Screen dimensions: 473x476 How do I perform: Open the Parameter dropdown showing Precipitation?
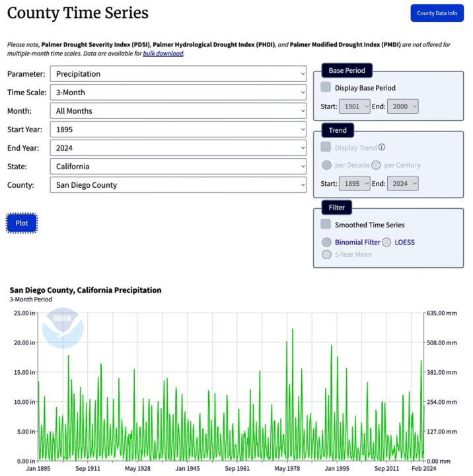tap(178, 74)
